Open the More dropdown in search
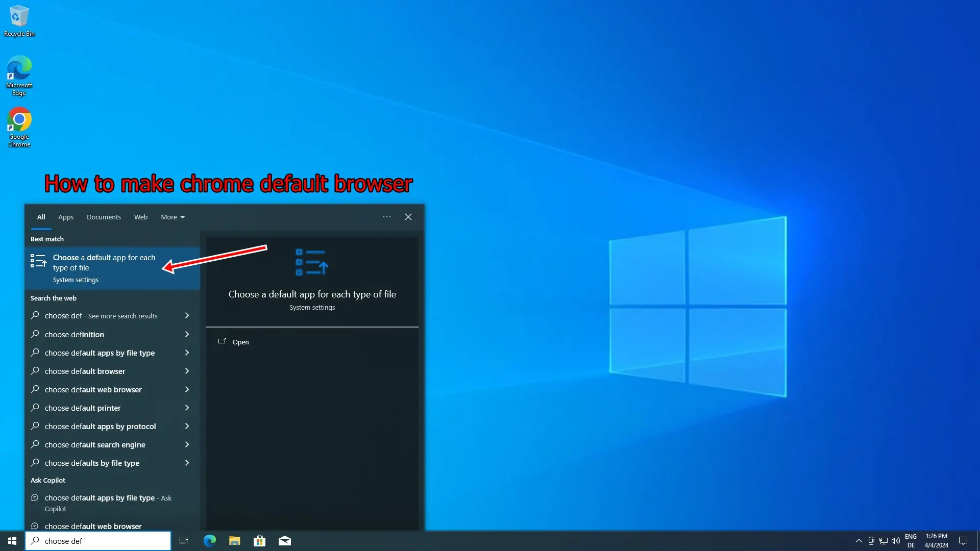The width and height of the screenshot is (980, 551). (x=173, y=217)
